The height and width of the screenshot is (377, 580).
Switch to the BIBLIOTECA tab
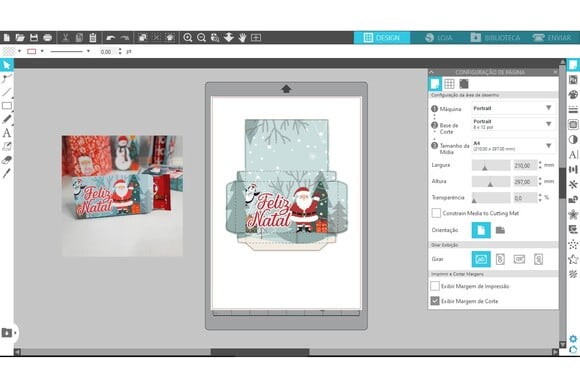[495, 37]
